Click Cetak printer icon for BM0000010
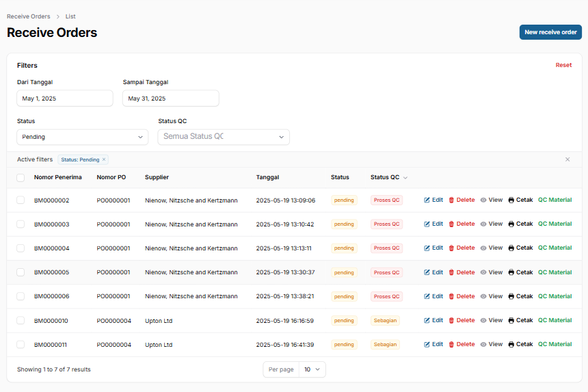Image resolution: width=588 pixels, height=392 pixels. (x=511, y=320)
